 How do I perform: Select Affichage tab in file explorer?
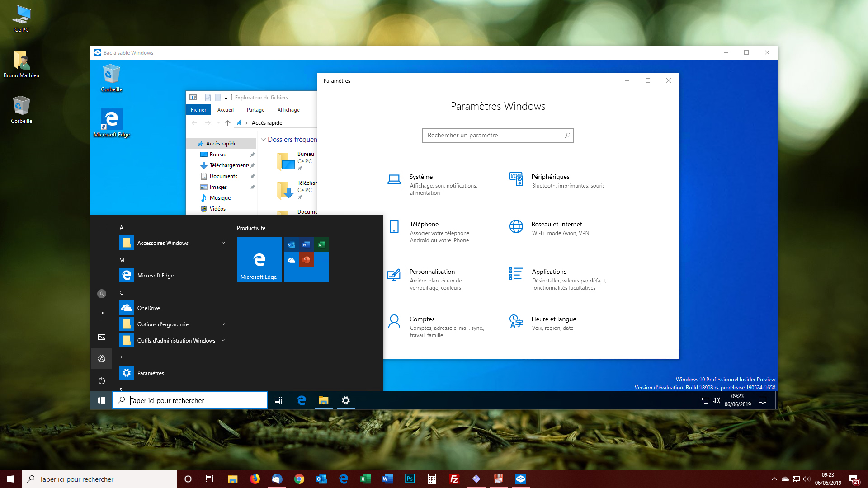[x=289, y=110]
